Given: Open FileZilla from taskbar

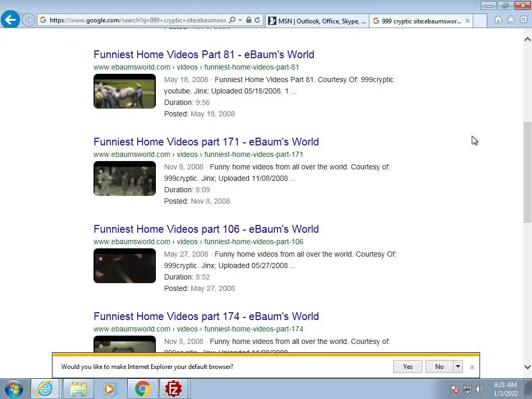Looking at the screenshot, I should click(x=174, y=389).
